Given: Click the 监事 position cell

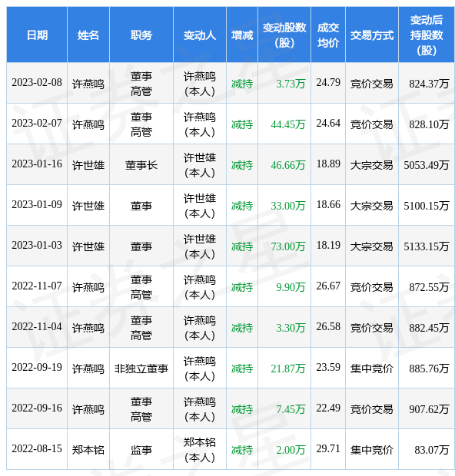Looking at the screenshot, I should tap(141, 450).
